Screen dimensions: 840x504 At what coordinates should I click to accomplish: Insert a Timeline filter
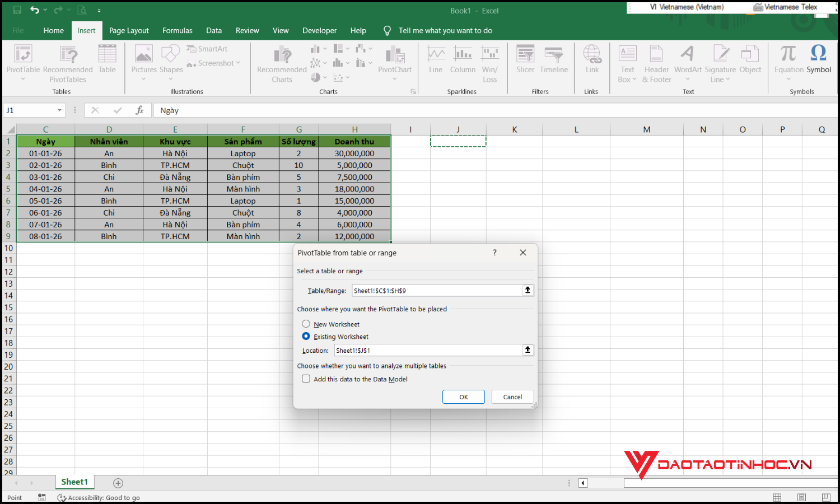[x=554, y=62]
